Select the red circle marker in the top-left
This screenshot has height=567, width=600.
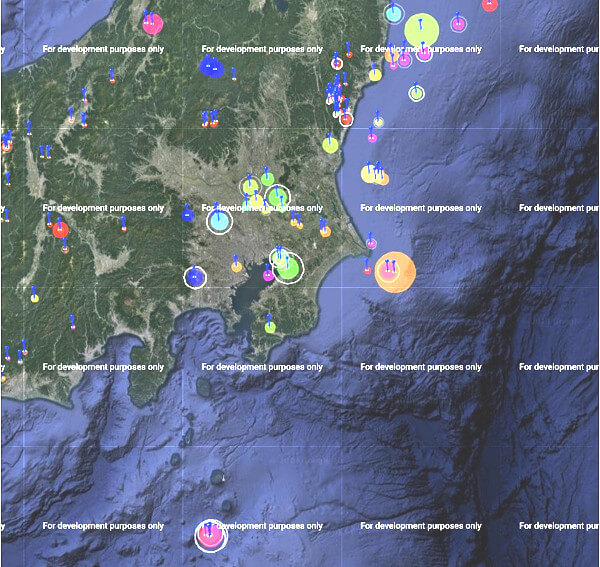152,23
